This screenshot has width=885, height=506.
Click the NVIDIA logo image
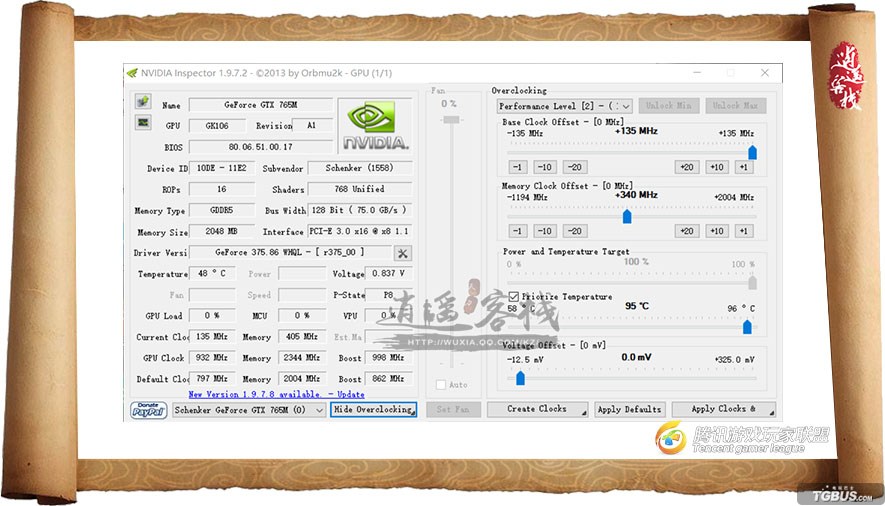[374, 125]
